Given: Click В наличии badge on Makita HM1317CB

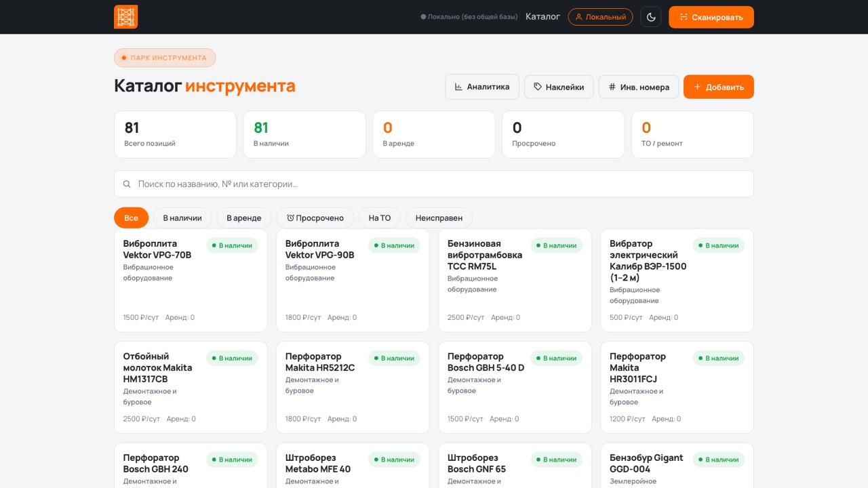Looking at the screenshot, I should (x=232, y=358).
